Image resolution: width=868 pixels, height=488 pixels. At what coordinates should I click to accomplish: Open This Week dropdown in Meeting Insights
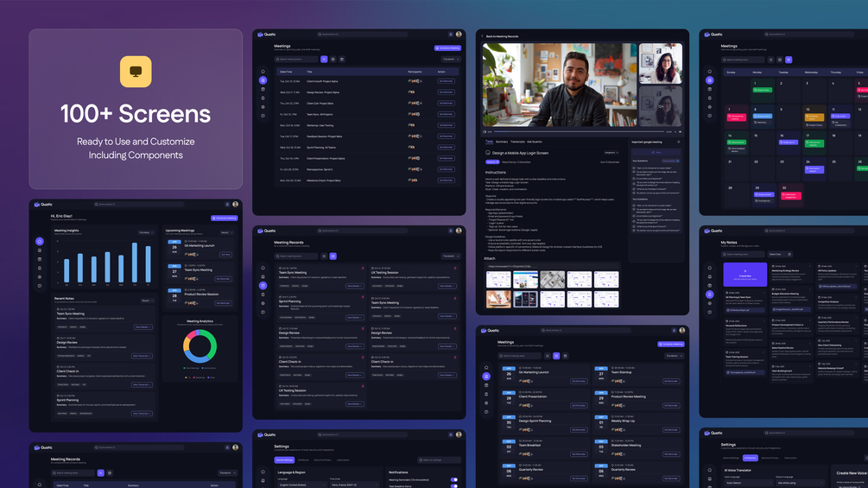pos(146,232)
